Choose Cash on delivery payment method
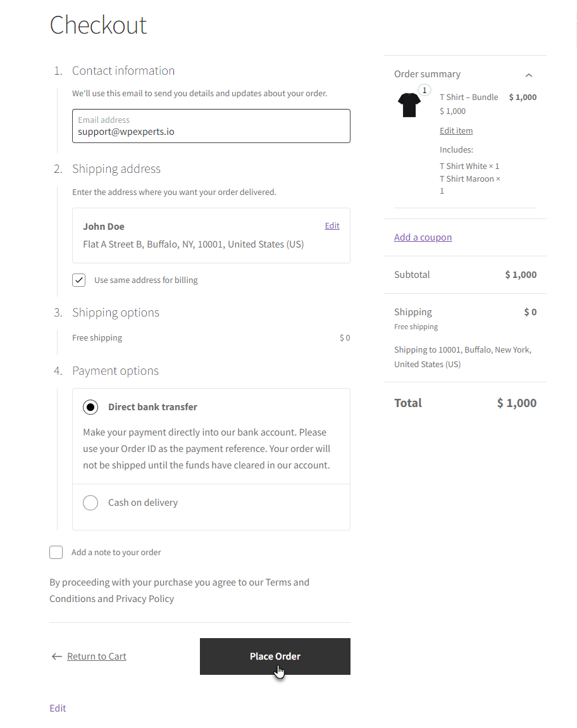The height and width of the screenshot is (728, 577). [90, 503]
